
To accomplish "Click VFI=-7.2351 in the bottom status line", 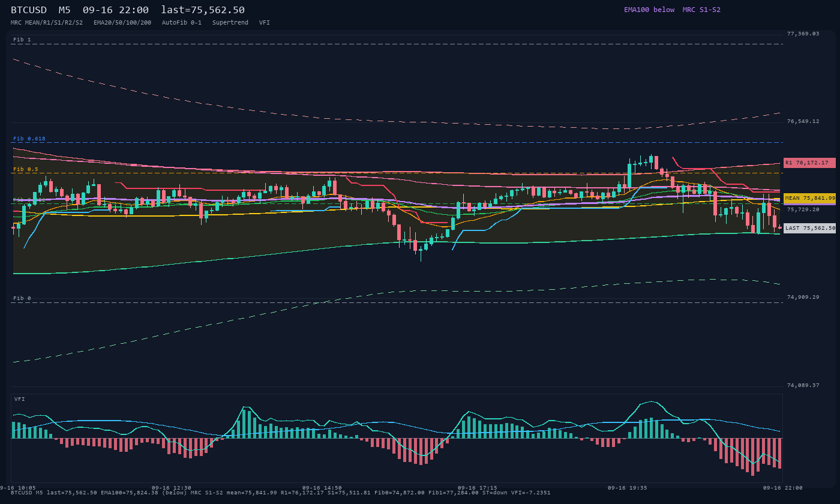I will pos(531,493).
